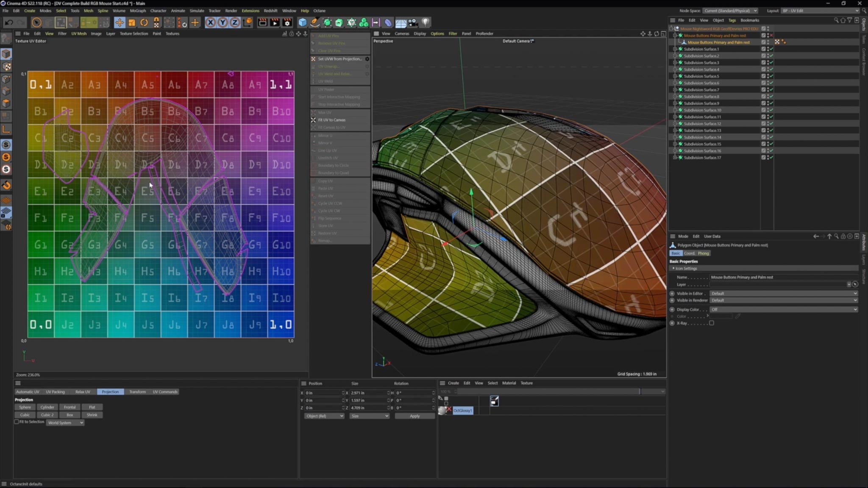This screenshot has height=488, width=868.
Task: Activate the Move tool in the toolbar
Action: point(120,22)
